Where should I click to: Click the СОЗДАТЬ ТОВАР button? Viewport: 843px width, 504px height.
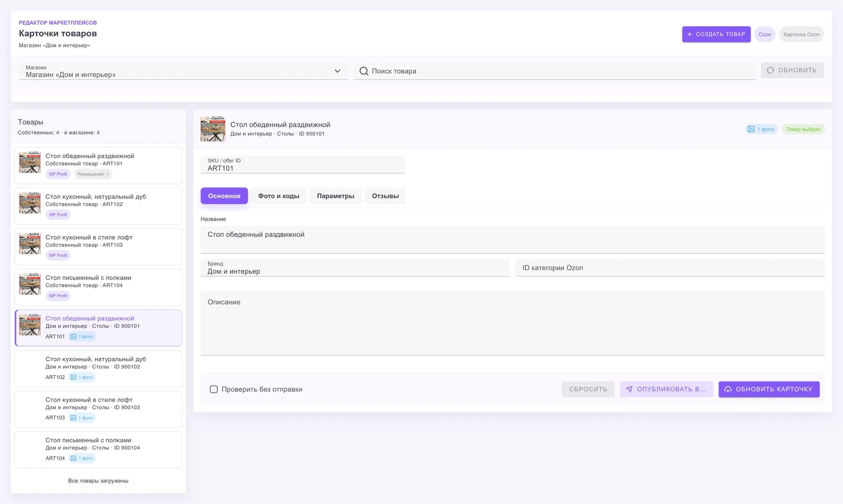717,34
